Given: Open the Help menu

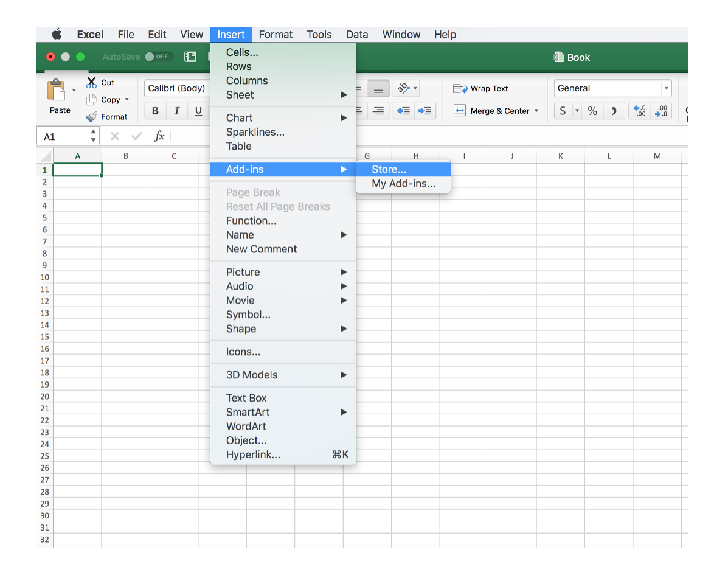Looking at the screenshot, I should point(445,35).
